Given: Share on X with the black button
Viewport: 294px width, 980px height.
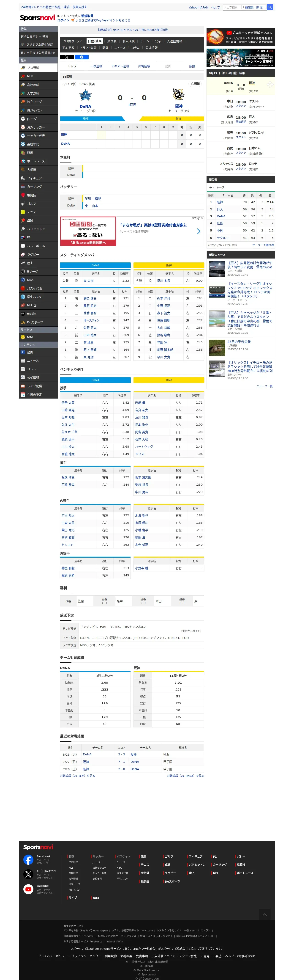Looking at the screenshot, I should tap(66, 57).
